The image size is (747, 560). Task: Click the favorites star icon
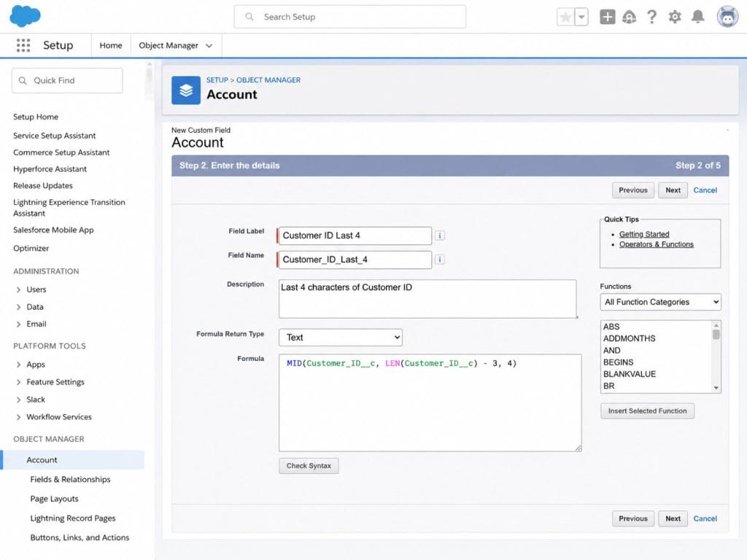[565, 17]
